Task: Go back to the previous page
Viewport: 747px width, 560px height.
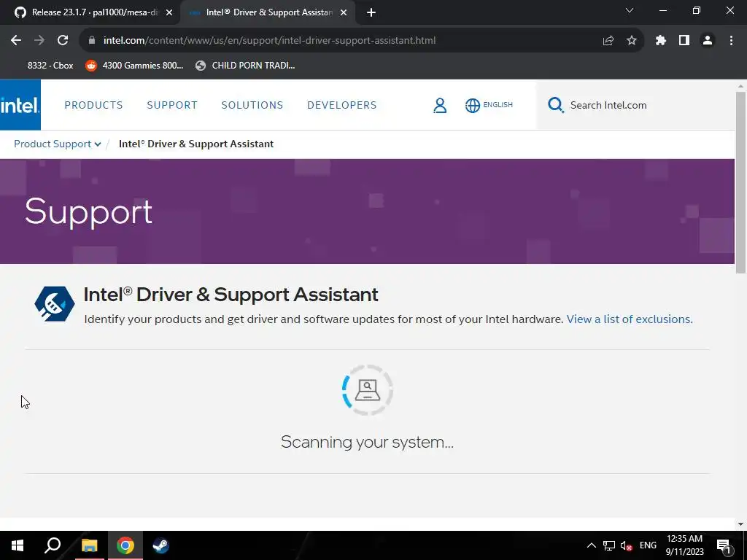Action: (x=16, y=41)
